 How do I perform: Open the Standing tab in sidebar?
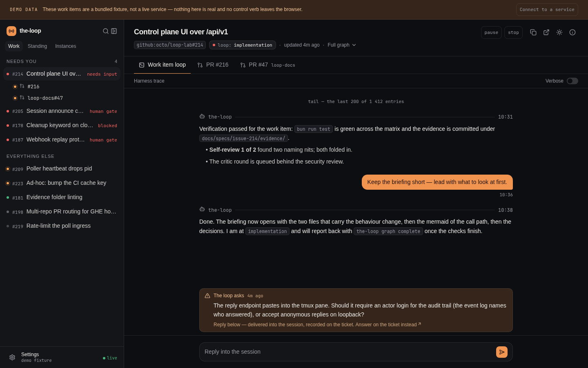[37, 46]
